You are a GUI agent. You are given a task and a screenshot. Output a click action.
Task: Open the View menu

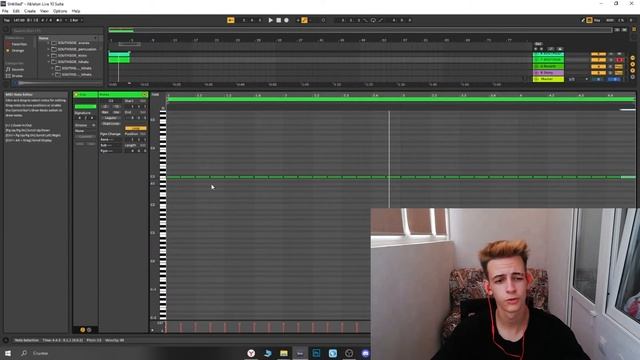44,11
